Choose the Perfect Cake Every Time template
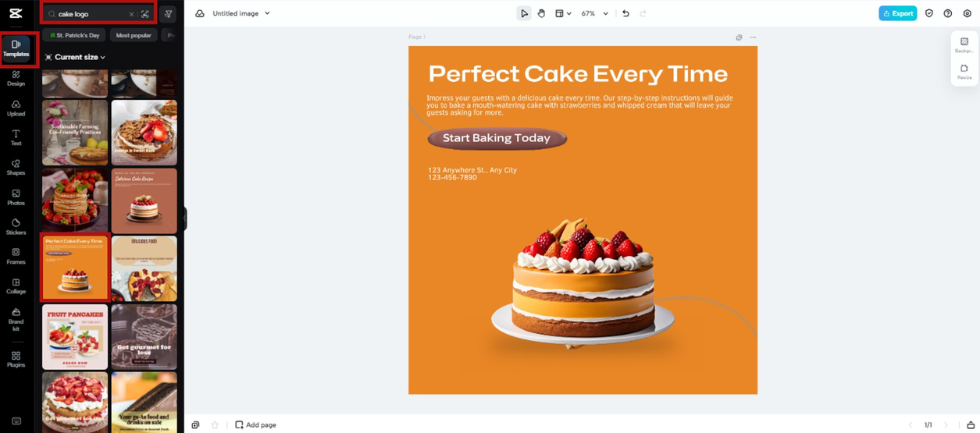The height and width of the screenshot is (433, 980). (75, 268)
